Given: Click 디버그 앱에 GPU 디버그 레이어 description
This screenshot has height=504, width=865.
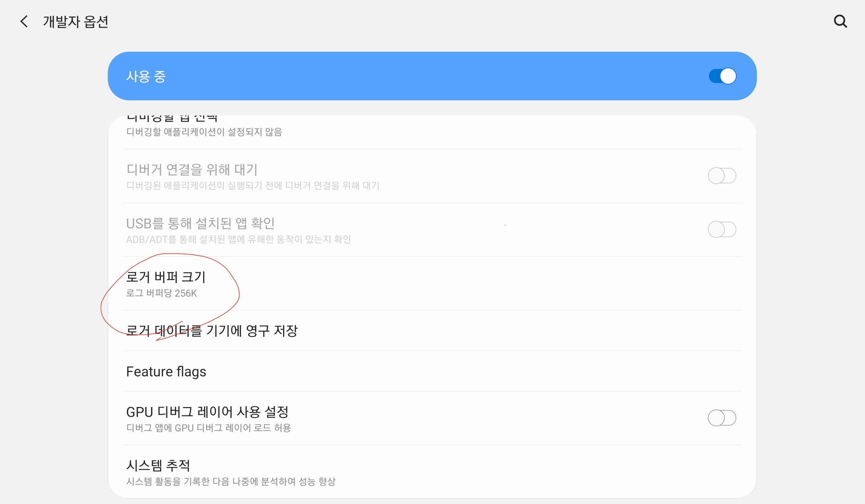Looking at the screenshot, I should [208, 428].
